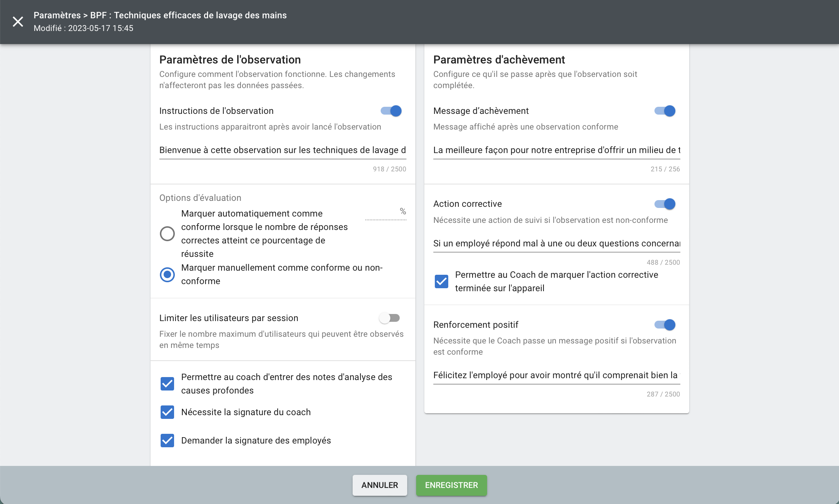Toggle the Renforcement positif switch
Screen dimensions: 839x504
pyautogui.click(x=665, y=325)
